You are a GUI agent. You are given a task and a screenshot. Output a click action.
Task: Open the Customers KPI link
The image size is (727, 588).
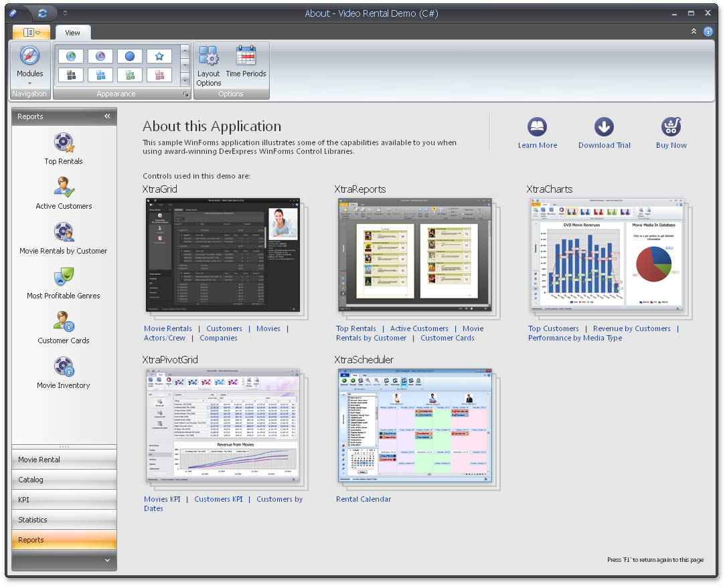tap(218, 499)
